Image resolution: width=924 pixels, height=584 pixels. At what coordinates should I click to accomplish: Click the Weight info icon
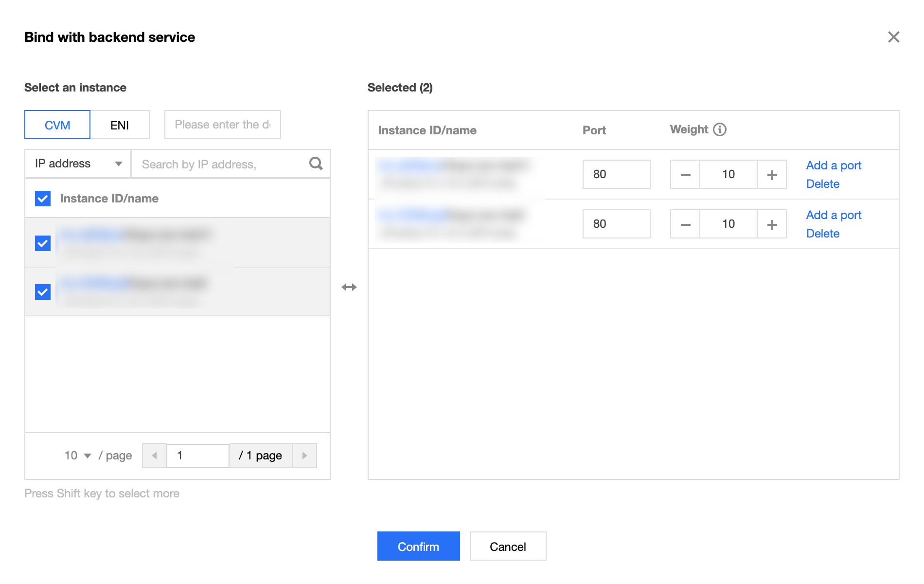tap(720, 129)
